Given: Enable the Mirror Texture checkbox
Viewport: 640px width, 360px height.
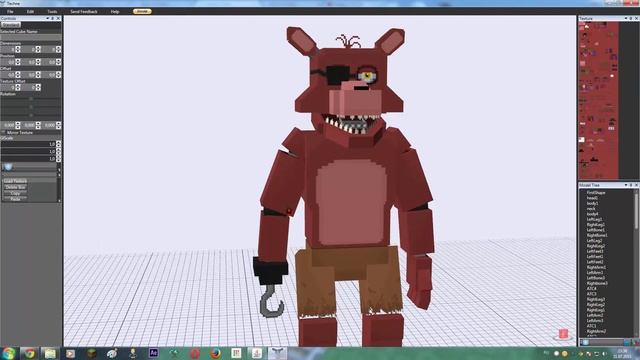Looking at the screenshot, I should click(4, 133).
